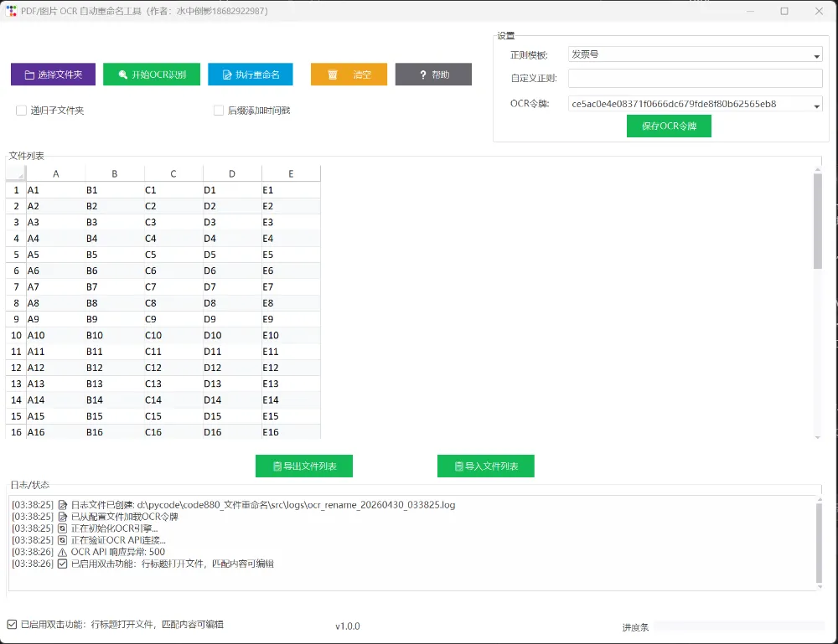Click the question mark icon on 帮助 button
The height and width of the screenshot is (644, 838).
(x=422, y=75)
